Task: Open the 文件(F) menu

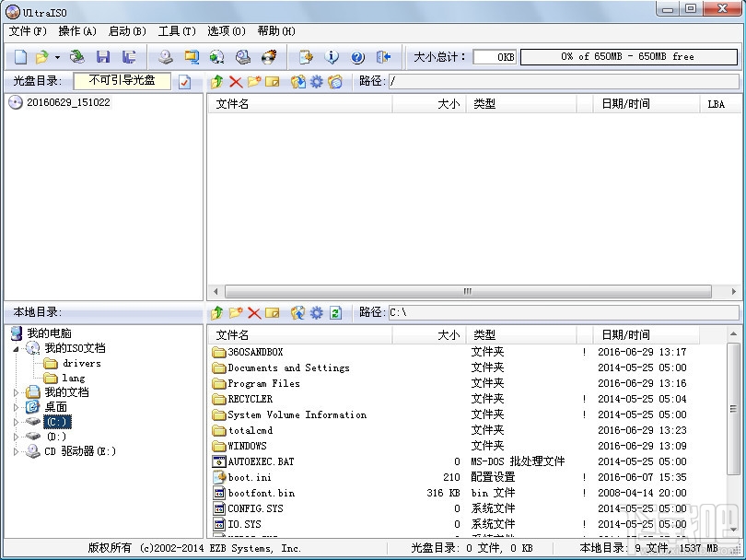Action: [28, 31]
